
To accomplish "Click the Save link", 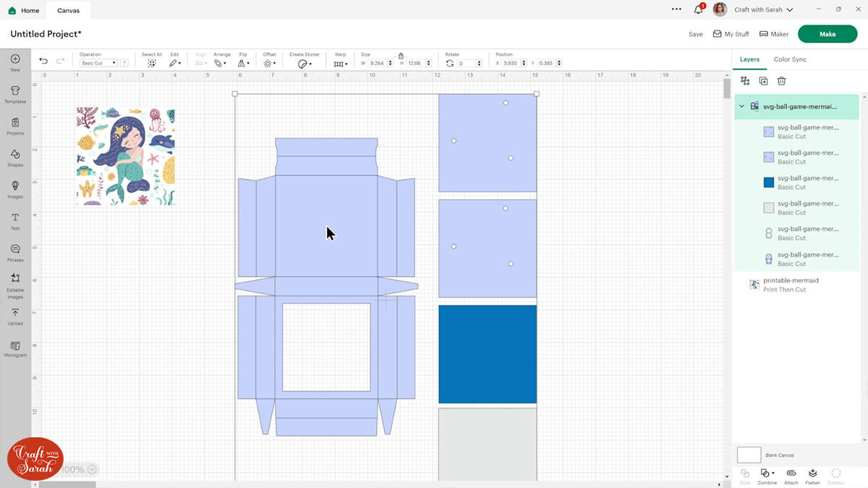I will tap(695, 34).
